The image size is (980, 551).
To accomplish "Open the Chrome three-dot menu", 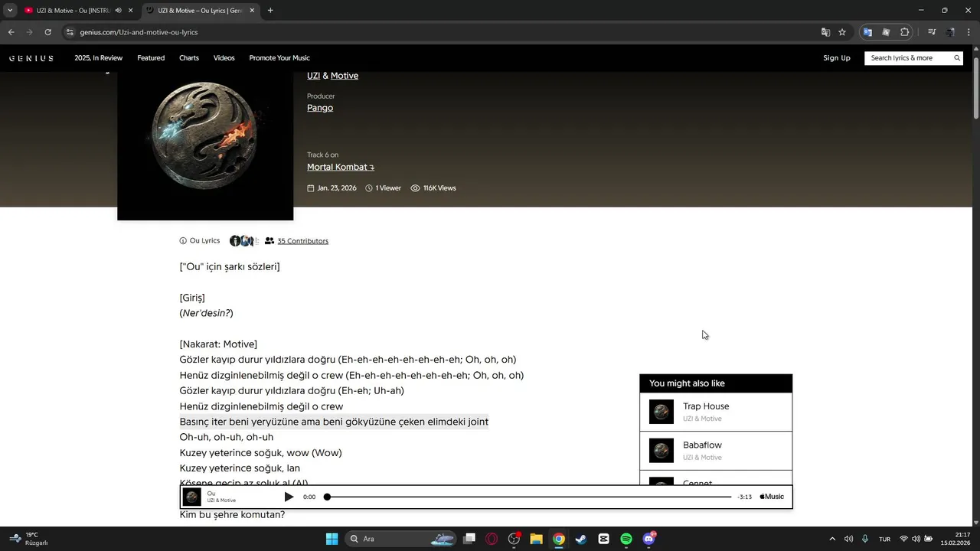I will (969, 32).
